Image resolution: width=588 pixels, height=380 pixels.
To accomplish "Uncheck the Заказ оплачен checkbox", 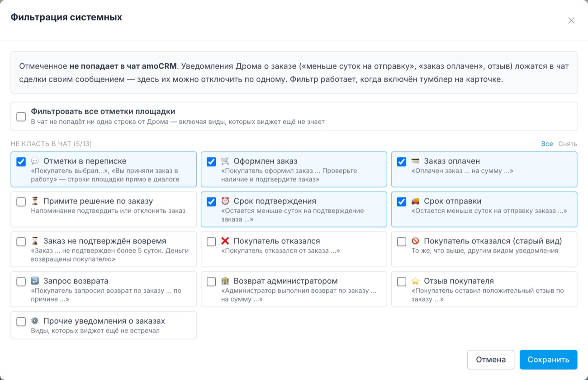I will click(x=402, y=162).
